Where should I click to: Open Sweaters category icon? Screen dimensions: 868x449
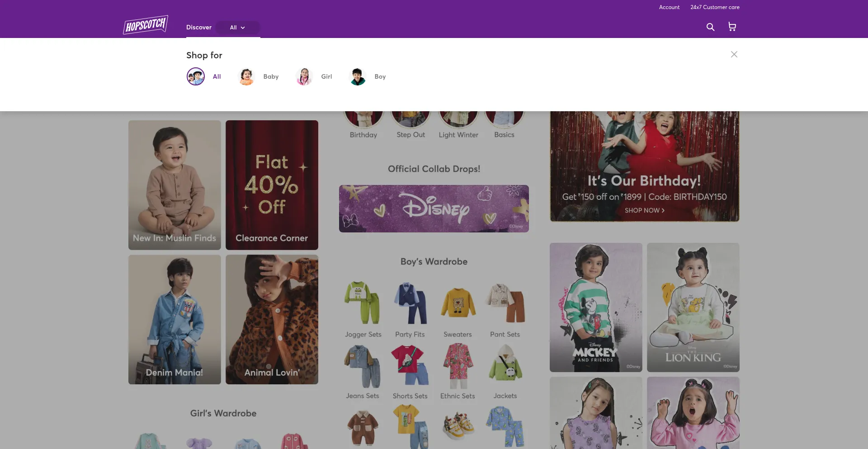[458, 302]
